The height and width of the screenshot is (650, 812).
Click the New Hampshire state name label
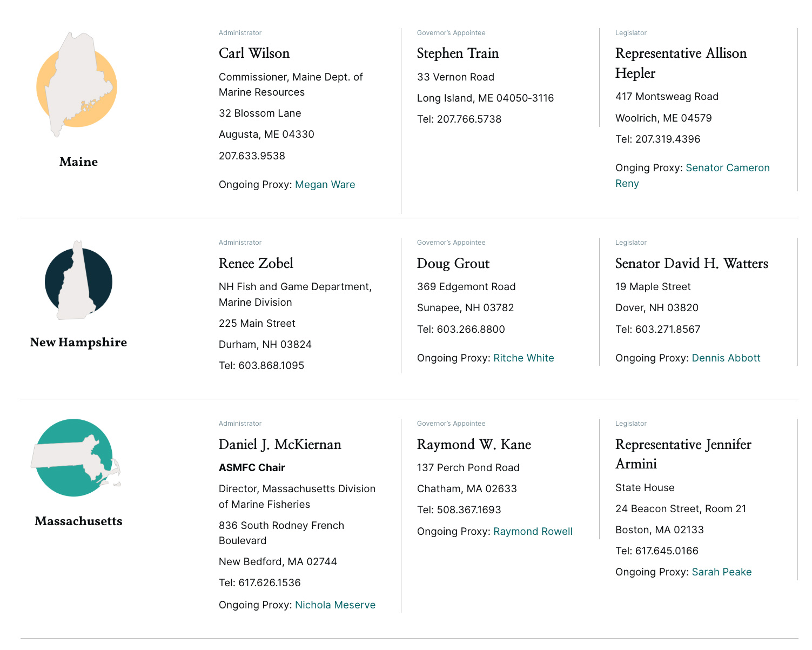pos(79,343)
